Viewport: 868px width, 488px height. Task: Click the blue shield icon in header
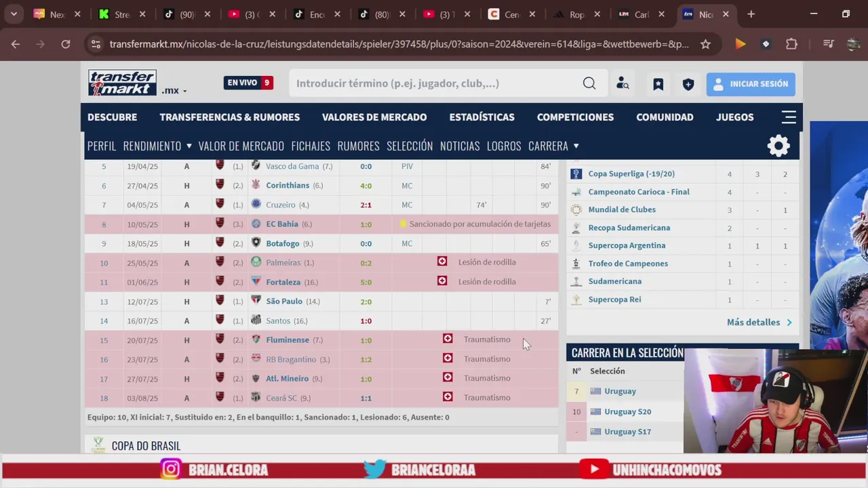tap(688, 83)
